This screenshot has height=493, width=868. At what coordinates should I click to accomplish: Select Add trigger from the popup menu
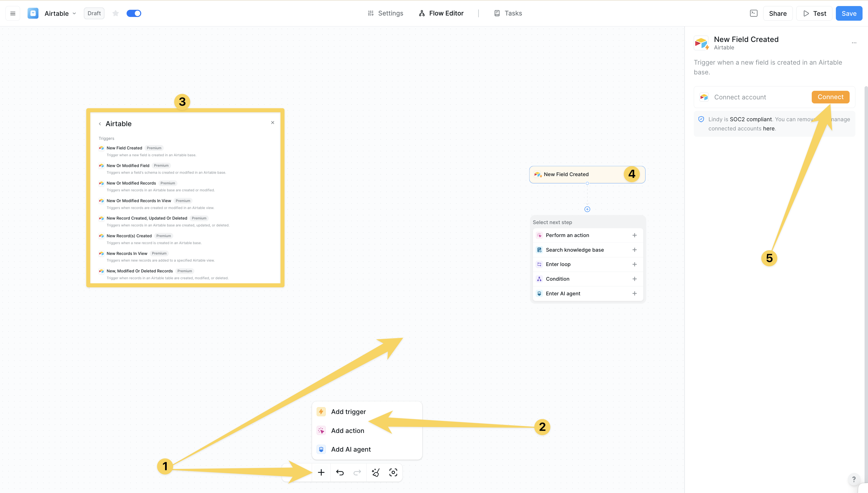pyautogui.click(x=348, y=412)
